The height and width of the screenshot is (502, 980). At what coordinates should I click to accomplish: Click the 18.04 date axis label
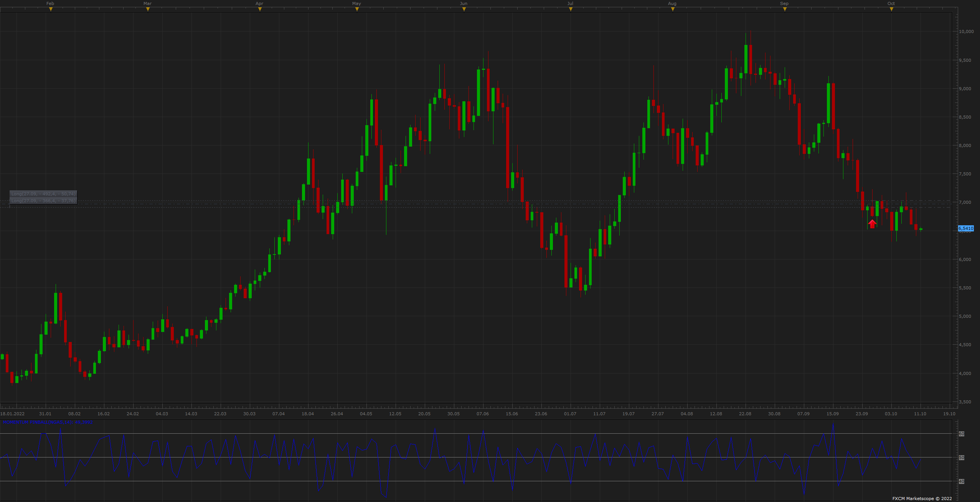pos(308,414)
